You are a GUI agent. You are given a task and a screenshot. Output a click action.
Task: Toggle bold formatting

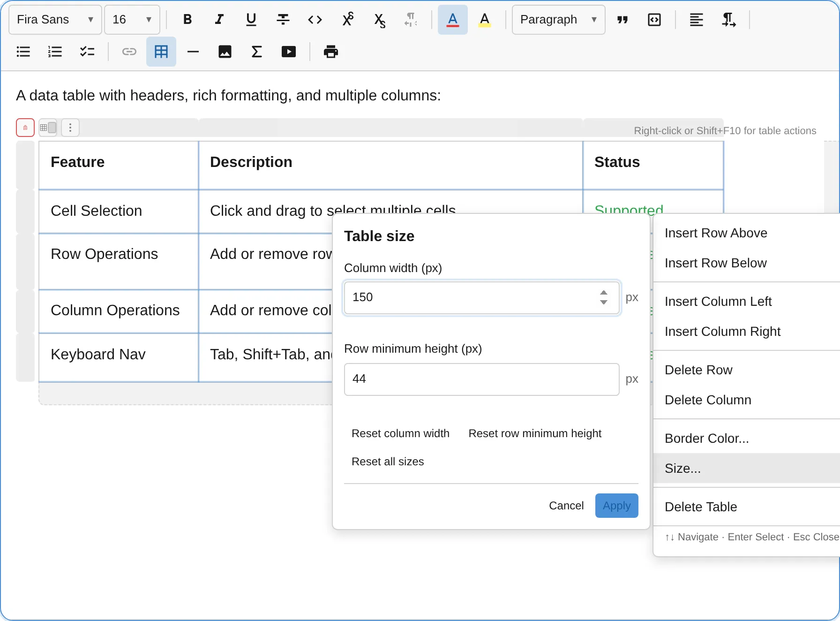click(187, 20)
